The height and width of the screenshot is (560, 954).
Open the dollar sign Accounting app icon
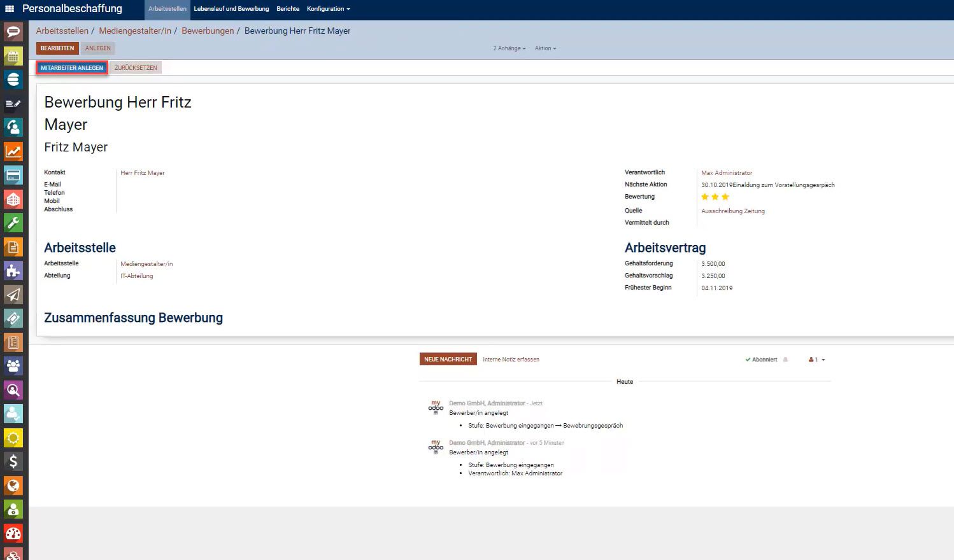tap(13, 461)
